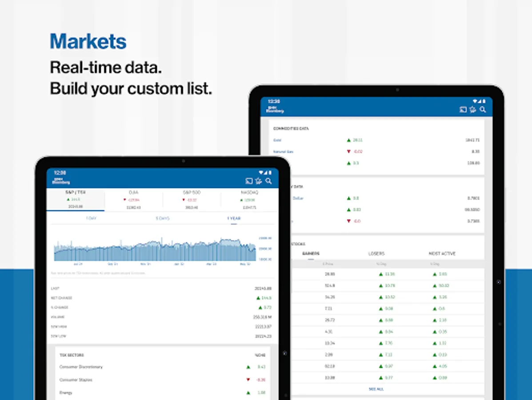Screen dimensions: 532x400
Task: Switch the chart to 1 YEAR range
Action: click(x=234, y=218)
